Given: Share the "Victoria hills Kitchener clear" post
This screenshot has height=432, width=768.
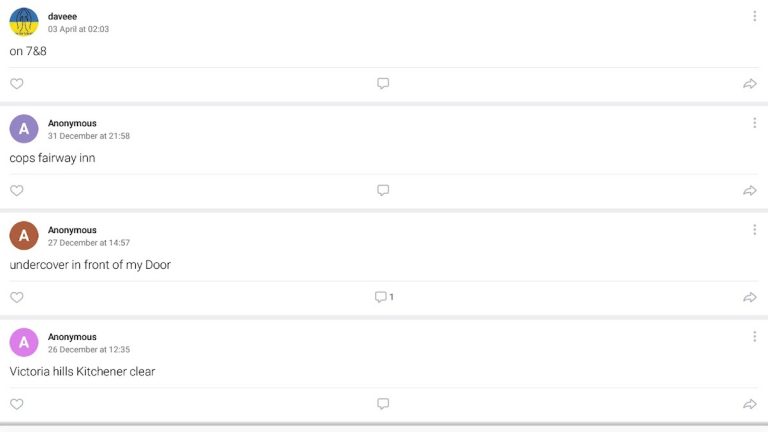Looking at the screenshot, I should click(750, 404).
